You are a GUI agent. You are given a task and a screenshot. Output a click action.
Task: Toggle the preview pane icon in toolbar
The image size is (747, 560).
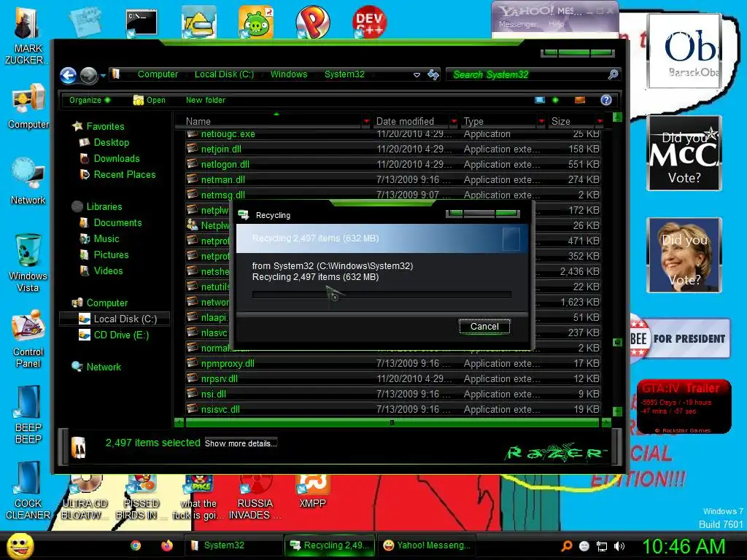(x=580, y=99)
